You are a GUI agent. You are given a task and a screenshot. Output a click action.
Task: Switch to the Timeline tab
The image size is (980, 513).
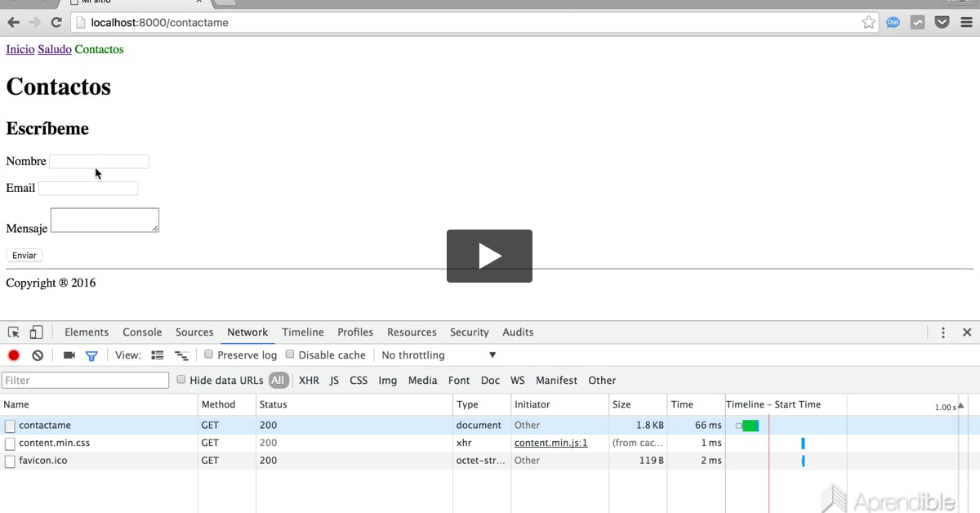coord(303,332)
